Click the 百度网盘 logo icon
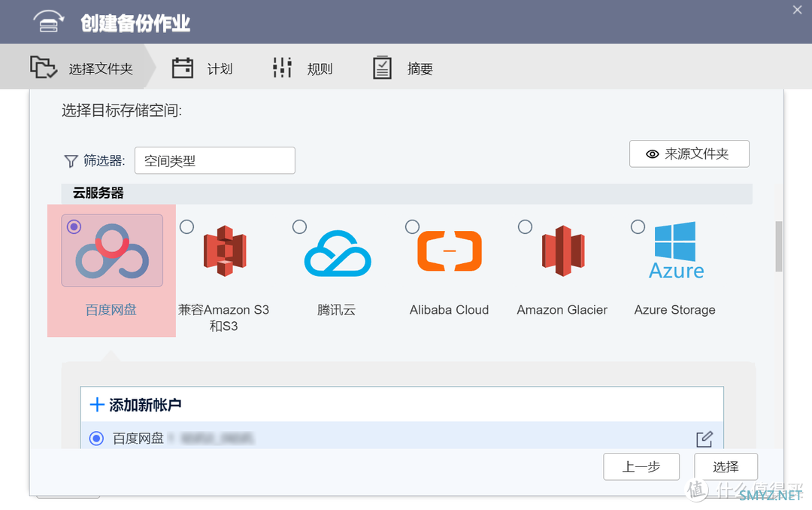 point(112,250)
